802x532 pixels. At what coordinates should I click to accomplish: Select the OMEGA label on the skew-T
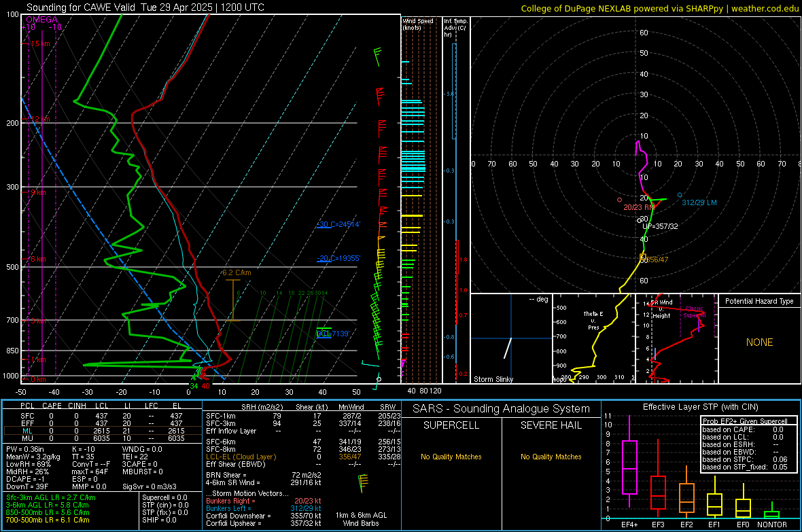click(x=41, y=20)
